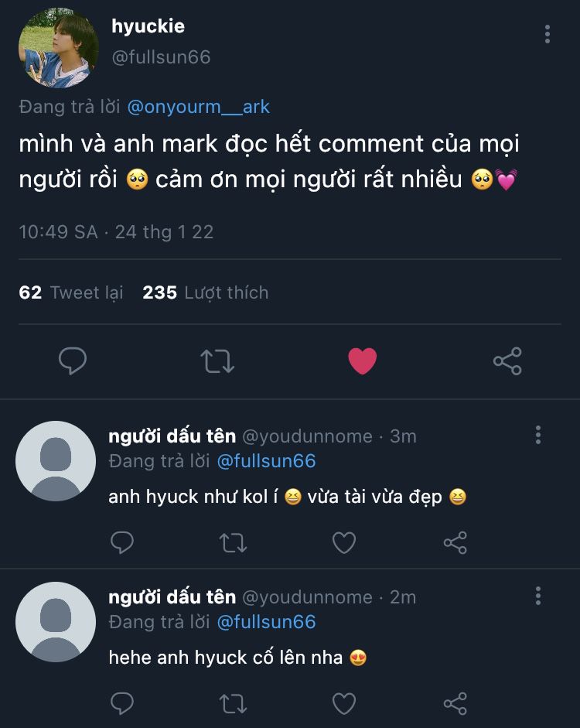
Task: Retweet hyuckie's main tweet
Action: point(217,361)
